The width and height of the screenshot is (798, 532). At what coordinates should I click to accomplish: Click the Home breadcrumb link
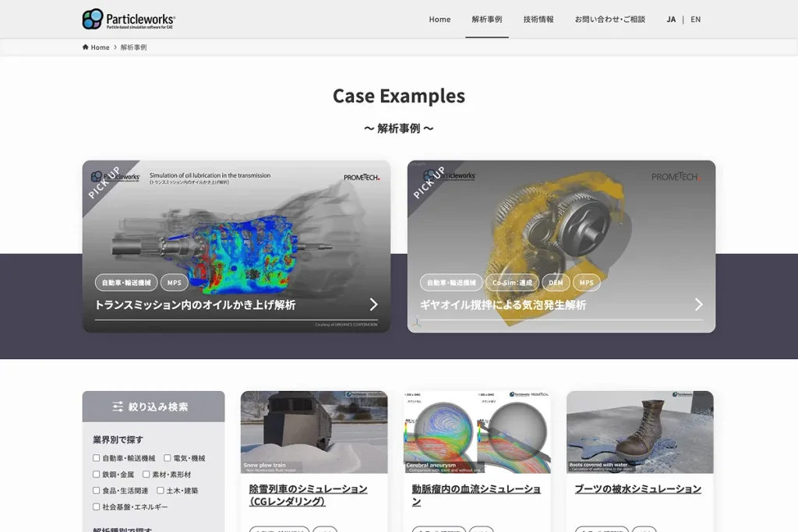click(x=100, y=48)
